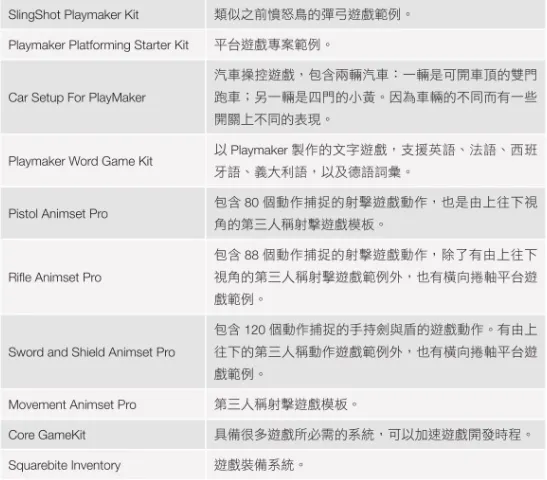Image resolution: width=547 pixels, height=480 pixels.
Task: Select the Playmaker Word Game Kit cell
Action: (103, 161)
